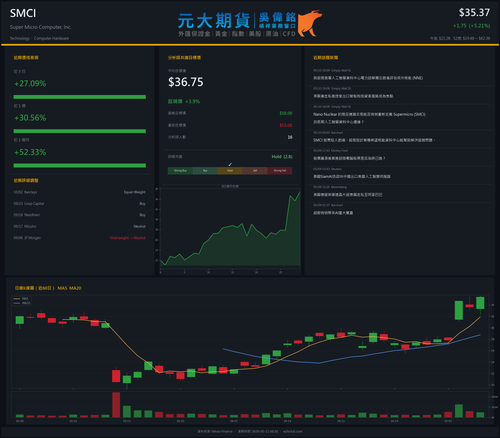Viewport: 500px width, 438px height.
Task: Open the Motley Fool news headline
Action: point(349,158)
